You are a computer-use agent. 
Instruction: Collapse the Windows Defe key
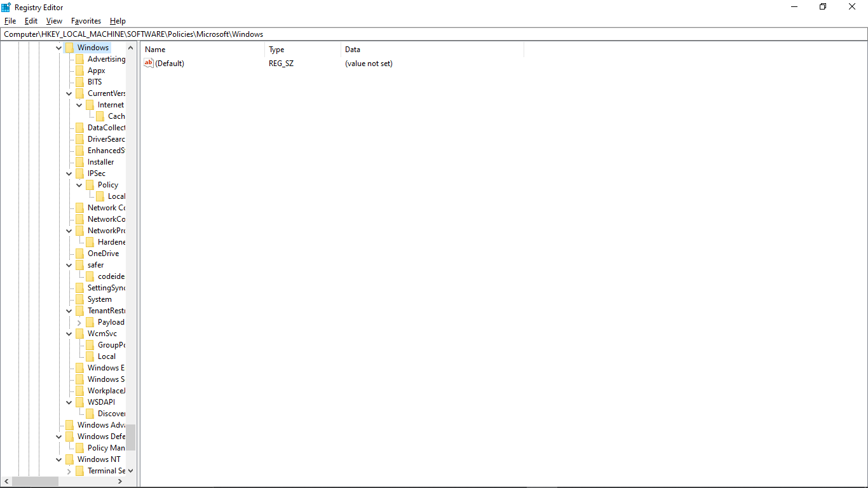tap(59, 437)
